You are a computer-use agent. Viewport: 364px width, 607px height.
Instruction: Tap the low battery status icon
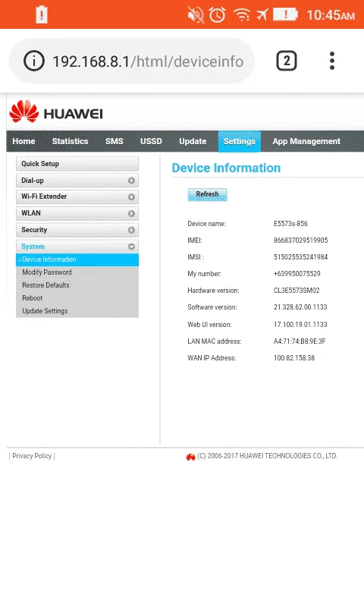286,14
